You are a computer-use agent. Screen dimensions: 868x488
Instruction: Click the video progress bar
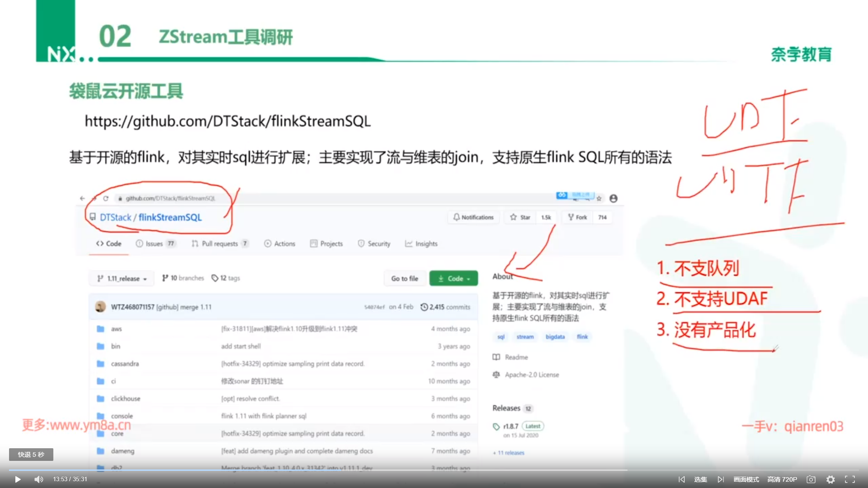[434, 470]
